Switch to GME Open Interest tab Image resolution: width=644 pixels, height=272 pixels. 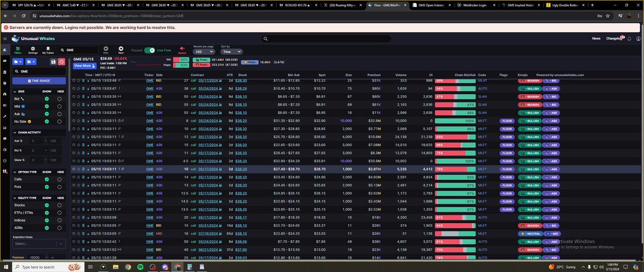click(432, 5)
